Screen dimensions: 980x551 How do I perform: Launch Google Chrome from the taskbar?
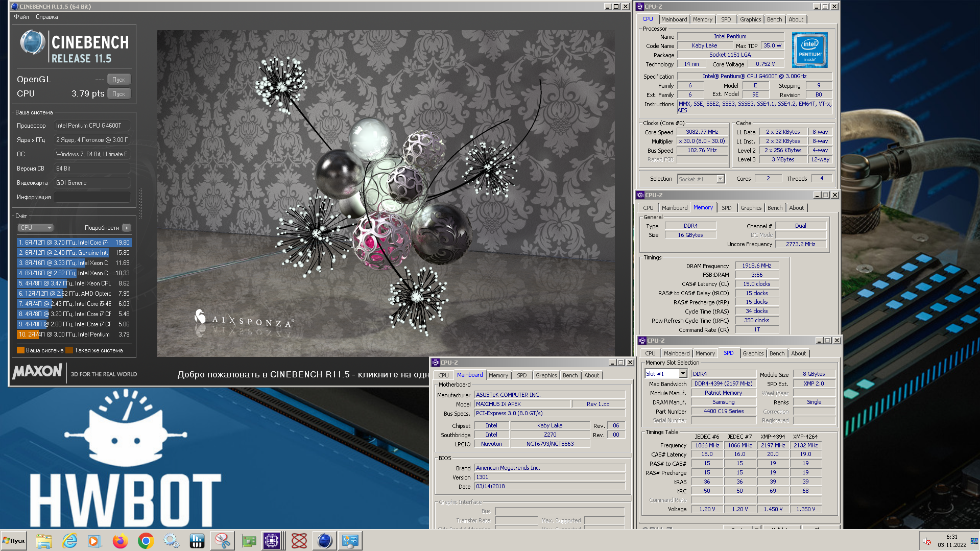[146, 541]
